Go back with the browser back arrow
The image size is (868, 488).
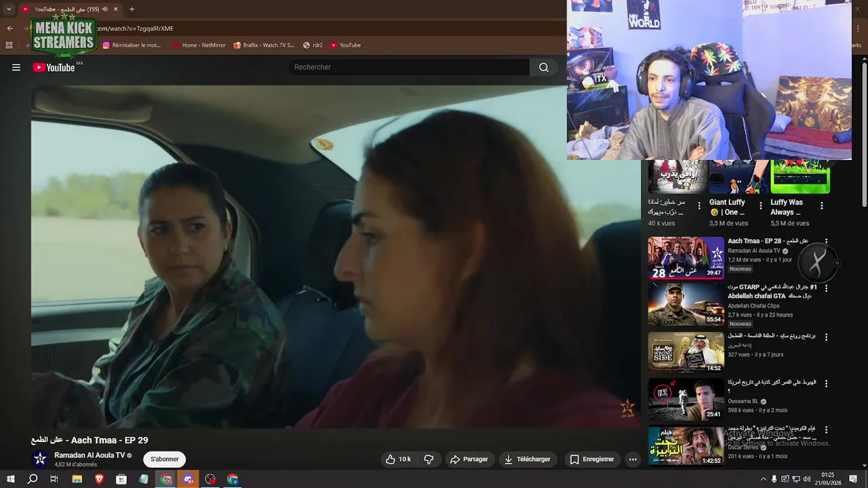(x=9, y=28)
